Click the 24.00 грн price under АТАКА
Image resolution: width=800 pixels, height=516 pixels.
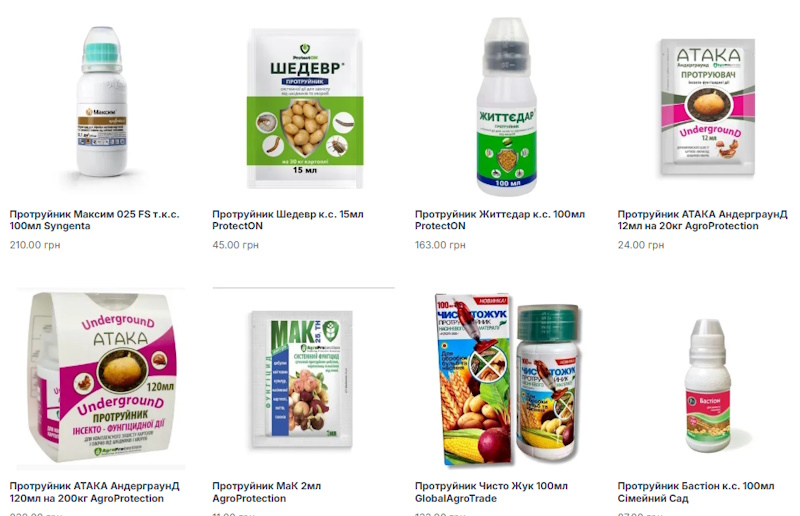pyautogui.click(x=641, y=245)
